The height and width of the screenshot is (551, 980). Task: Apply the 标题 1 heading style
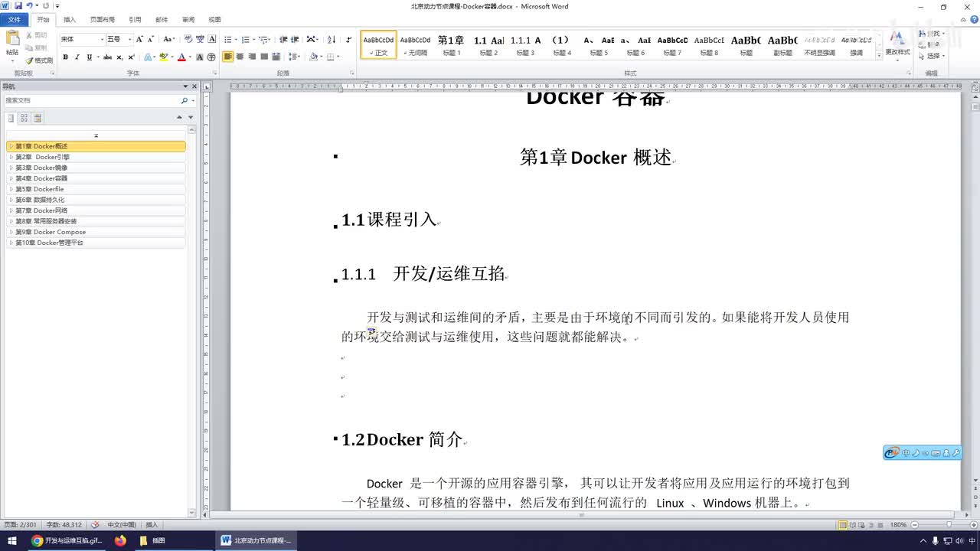[x=451, y=45]
